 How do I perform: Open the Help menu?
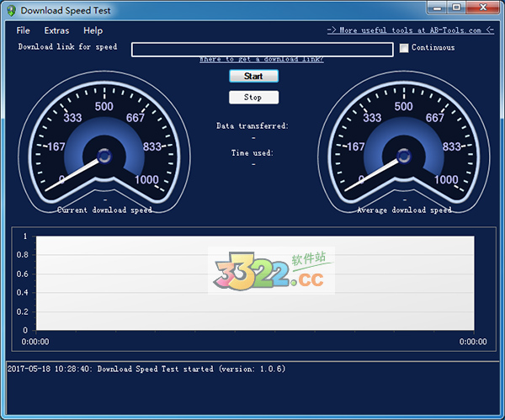(x=93, y=30)
